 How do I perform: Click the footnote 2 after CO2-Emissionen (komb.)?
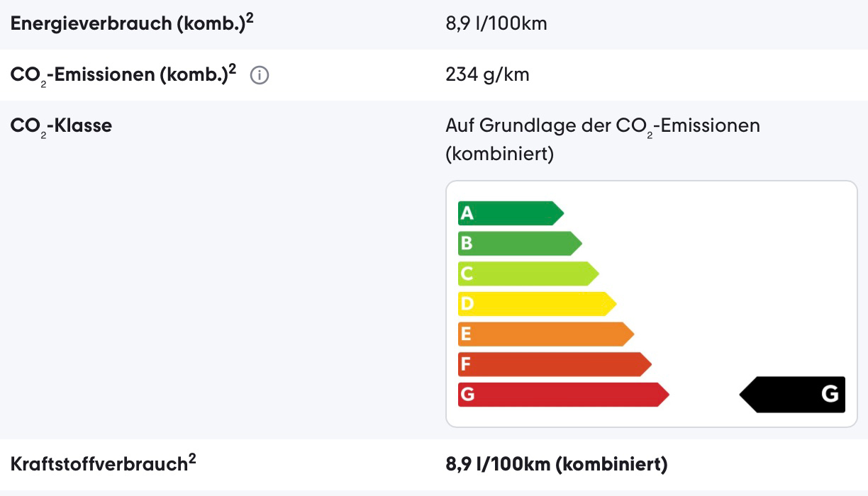(233, 69)
